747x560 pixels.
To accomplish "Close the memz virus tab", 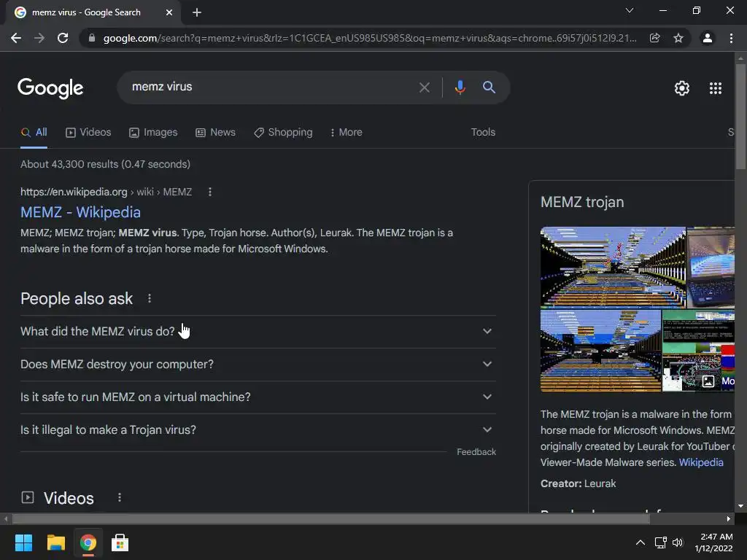I will 169,12.
